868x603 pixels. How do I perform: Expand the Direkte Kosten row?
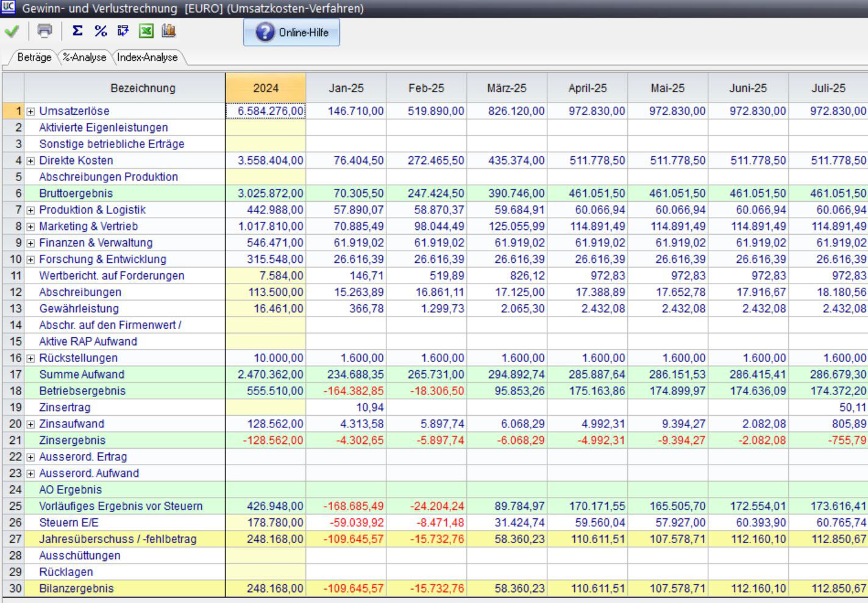pos(30,161)
